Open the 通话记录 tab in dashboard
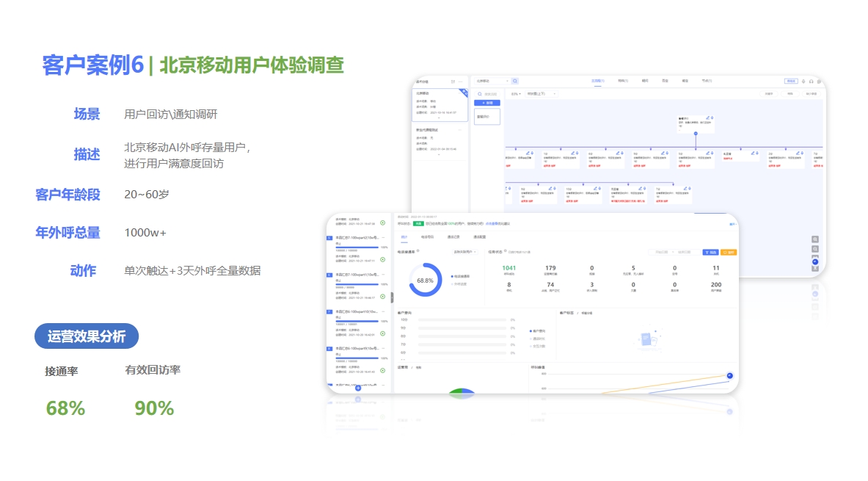The height and width of the screenshot is (481, 868). [453, 237]
